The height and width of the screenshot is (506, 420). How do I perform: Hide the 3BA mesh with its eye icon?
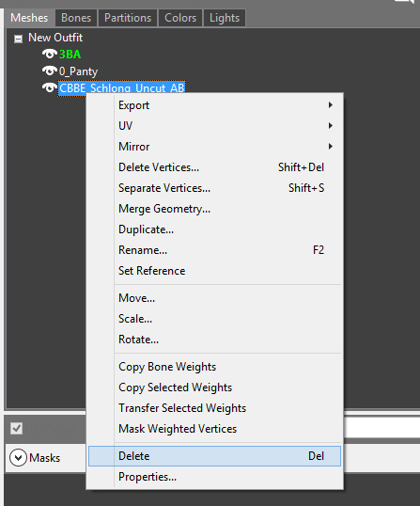[x=50, y=54]
